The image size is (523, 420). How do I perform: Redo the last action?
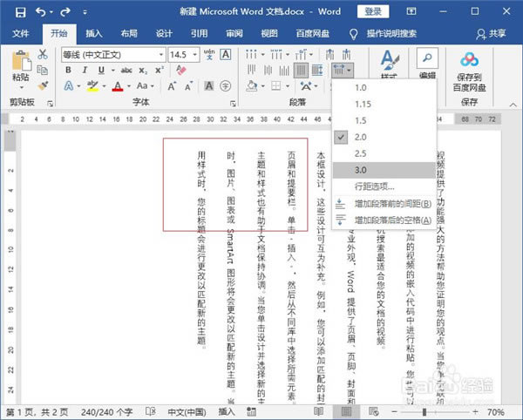tap(65, 12)
